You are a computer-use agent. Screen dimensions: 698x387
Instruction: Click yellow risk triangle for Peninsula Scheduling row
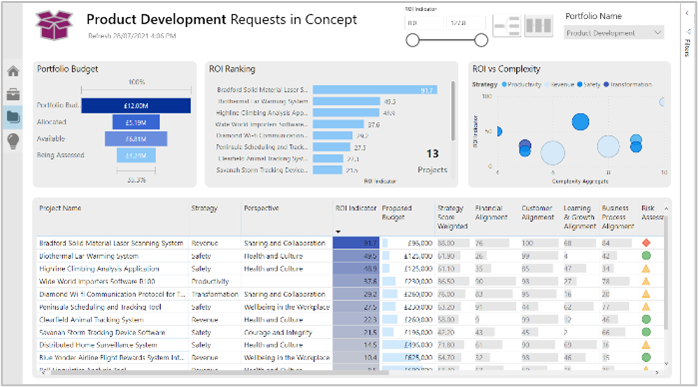(646, 307)
